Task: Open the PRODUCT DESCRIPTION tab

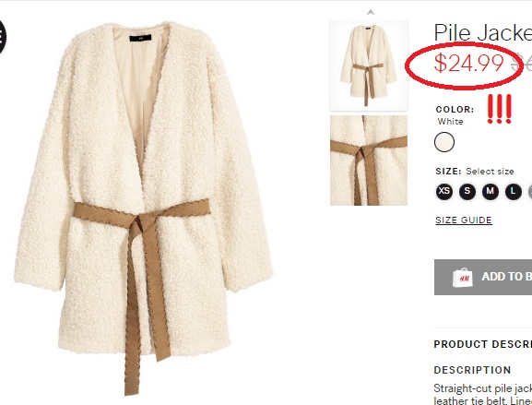Action: point(483,344)
